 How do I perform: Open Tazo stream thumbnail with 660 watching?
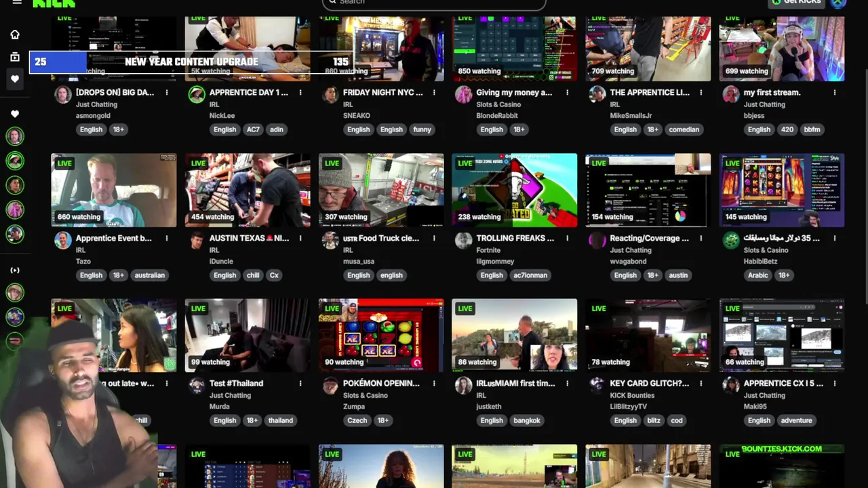tap(114, 190)
